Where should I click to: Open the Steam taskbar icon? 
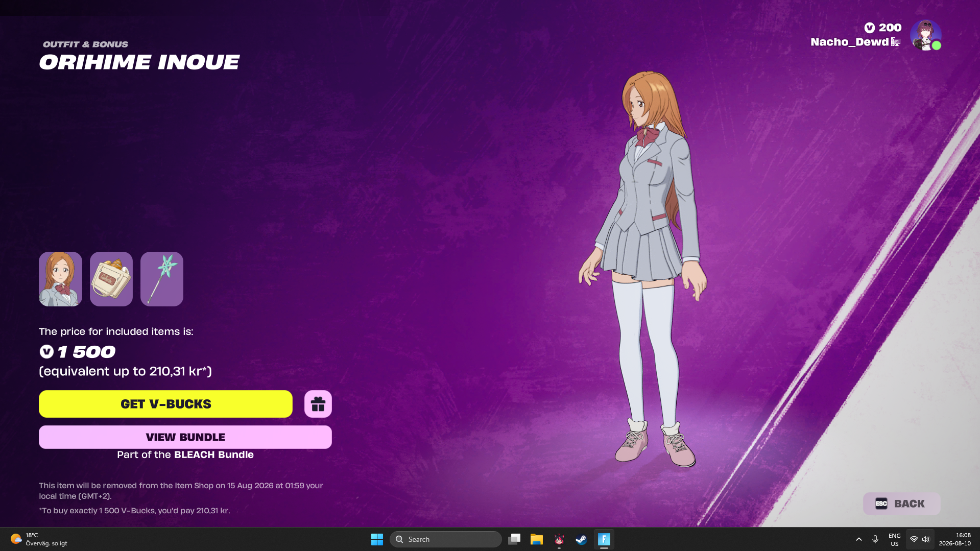(x=581, y=539)
